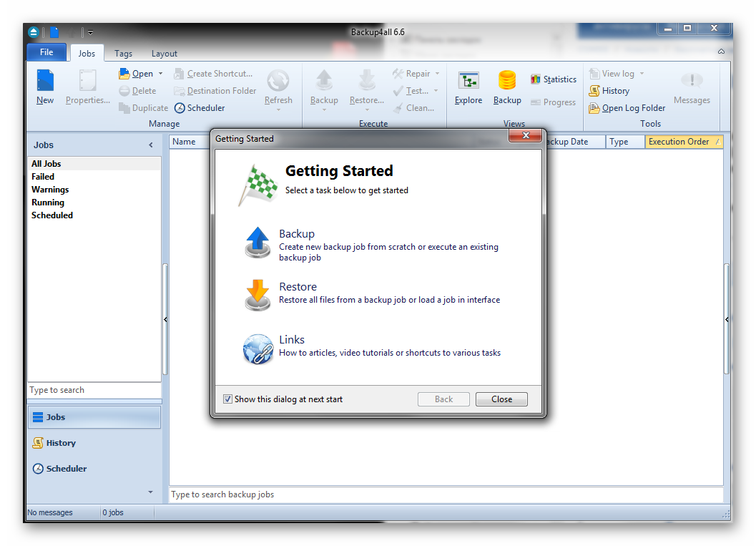Expand the Backup execute dropdown arrow
Viewport: 756px width, 546px height.
point(324,110)
